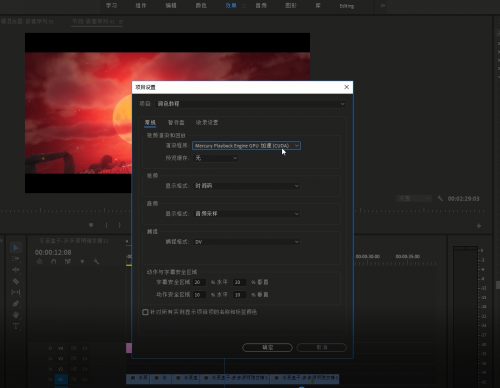Click Mark In bracket in Program monitor
The height and width of the screenshot is (388, 500).
[x=106, y=225]
